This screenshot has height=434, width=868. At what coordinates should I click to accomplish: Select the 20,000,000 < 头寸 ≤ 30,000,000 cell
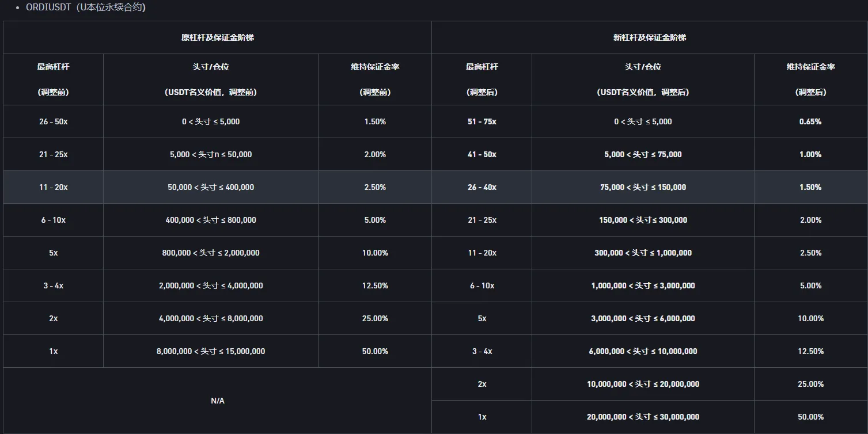pyautogui.click(x=643, y=417)
